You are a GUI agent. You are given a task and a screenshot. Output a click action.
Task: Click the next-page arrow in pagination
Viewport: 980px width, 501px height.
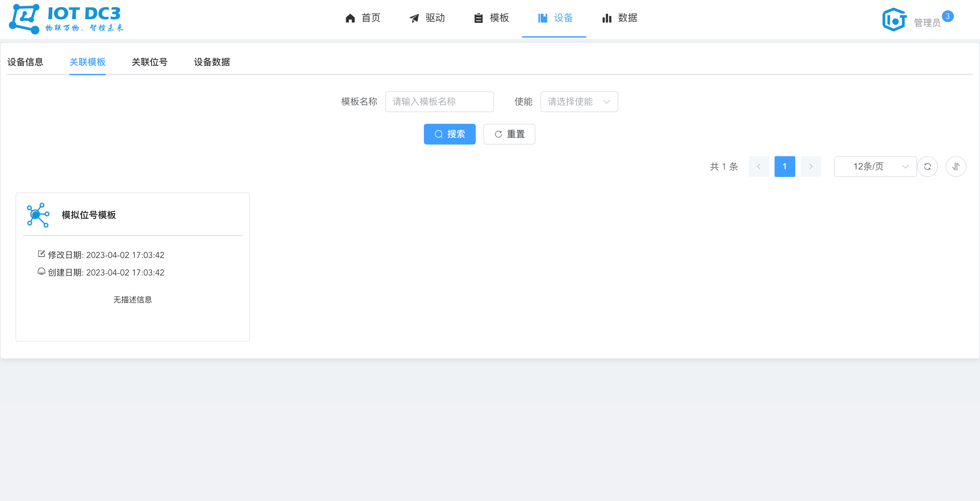pos(811,166)
